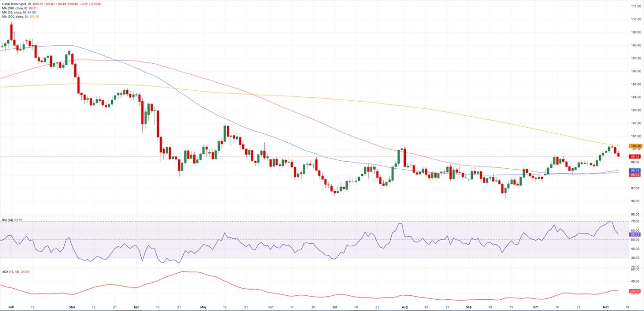Click the RSI (14) indicator label
This screenshot has height=311, width=644.
pos(7,219)
